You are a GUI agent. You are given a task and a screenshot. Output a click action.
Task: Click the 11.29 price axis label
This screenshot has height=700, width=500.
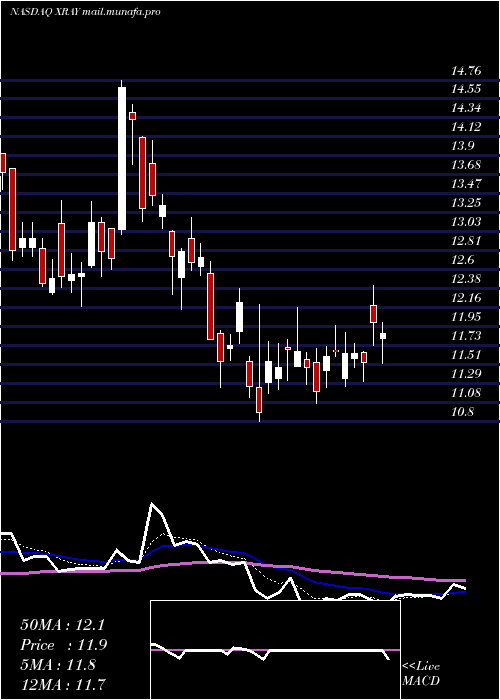click(466, 374)
